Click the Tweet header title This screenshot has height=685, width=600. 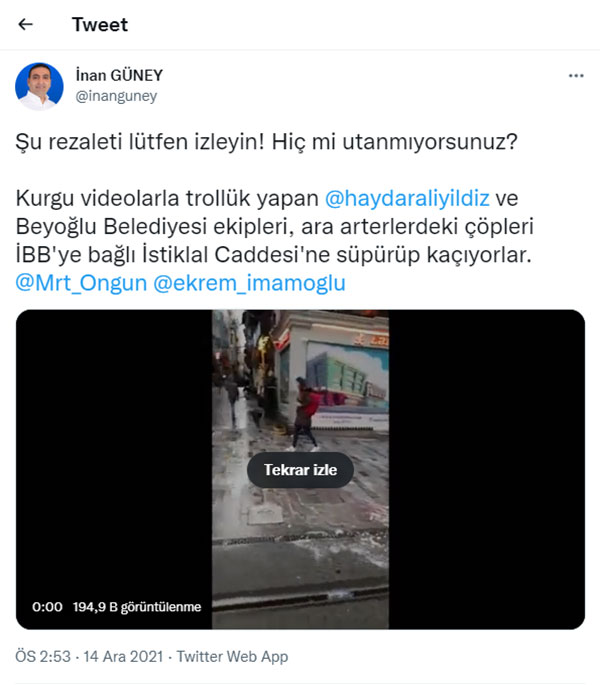(100, 24)
